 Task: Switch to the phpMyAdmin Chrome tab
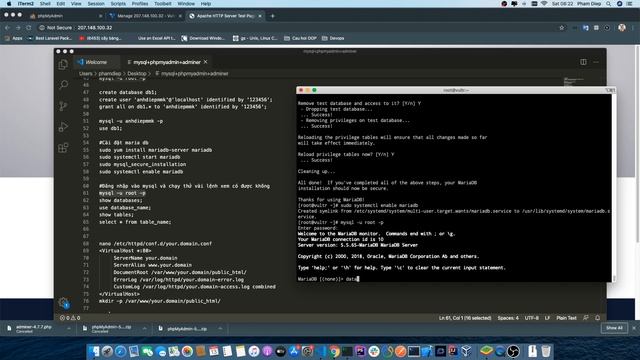click(x=65, y=16)
